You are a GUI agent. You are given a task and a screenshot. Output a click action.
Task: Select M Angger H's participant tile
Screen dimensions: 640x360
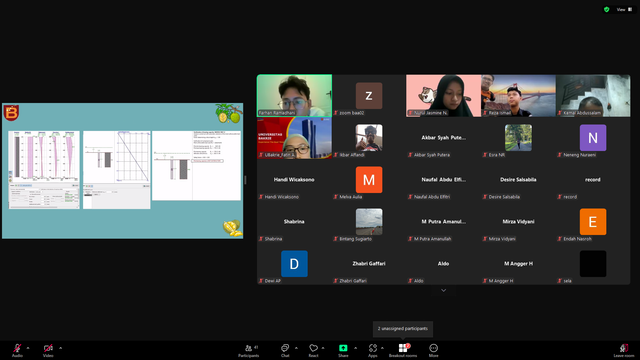[518, 264]
